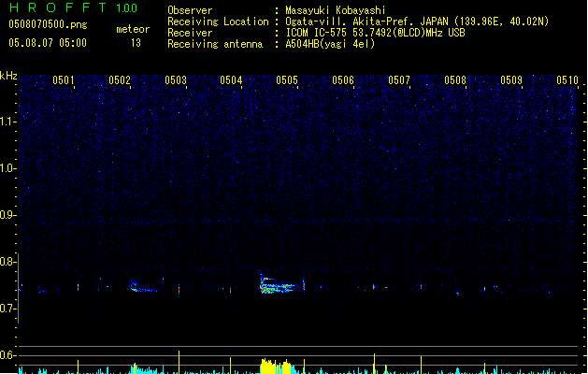Click the 0509 time marker
Image resolution: width=588 pixels, height=374 pixels.
click(511, 80)
